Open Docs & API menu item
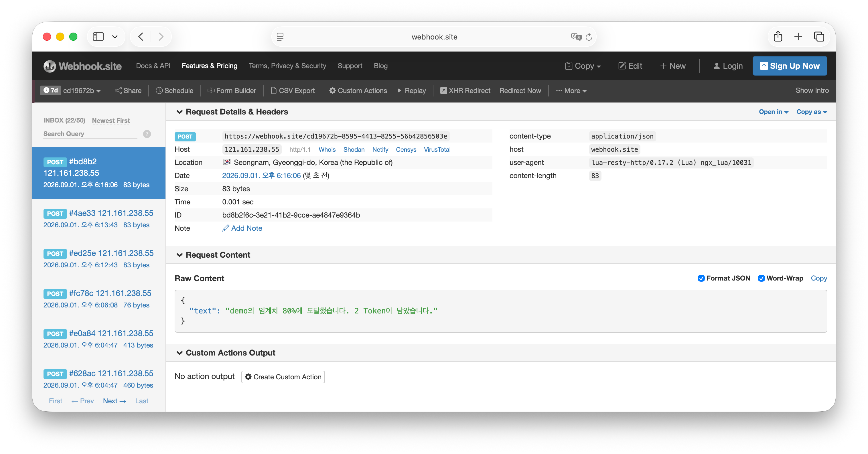The image size is (868, 454). point(153,66)
